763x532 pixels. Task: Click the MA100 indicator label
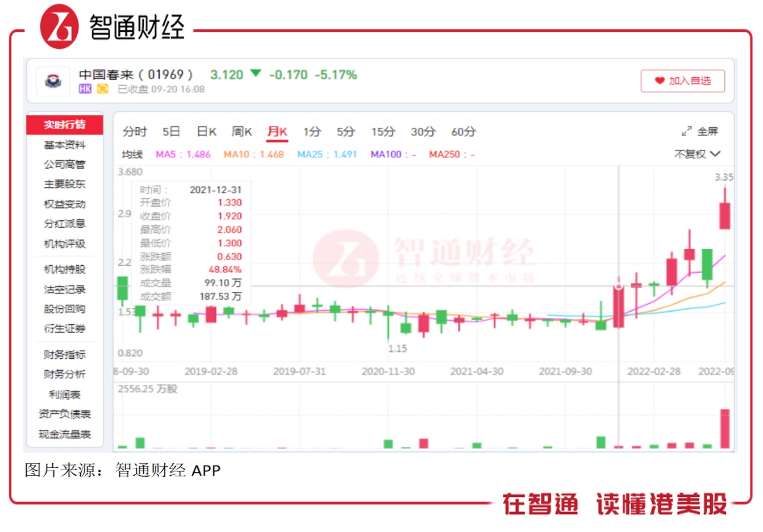click(x=393, y=154)
